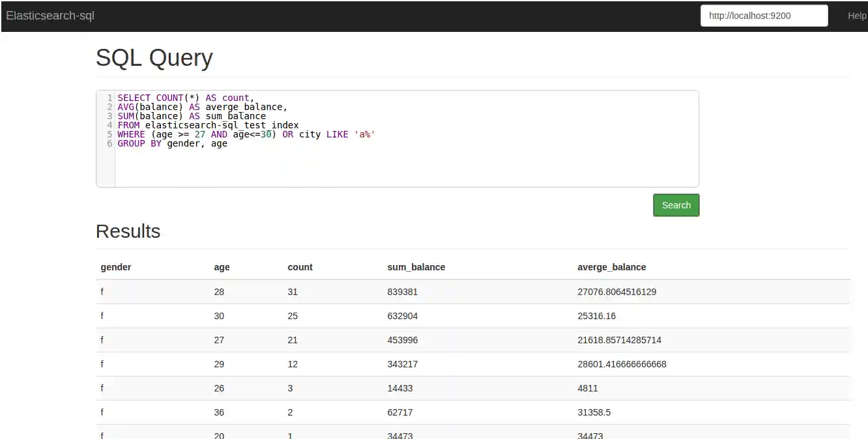
Task: Click the Elasticsearch-sql brand title
Action: coord(50,16)
